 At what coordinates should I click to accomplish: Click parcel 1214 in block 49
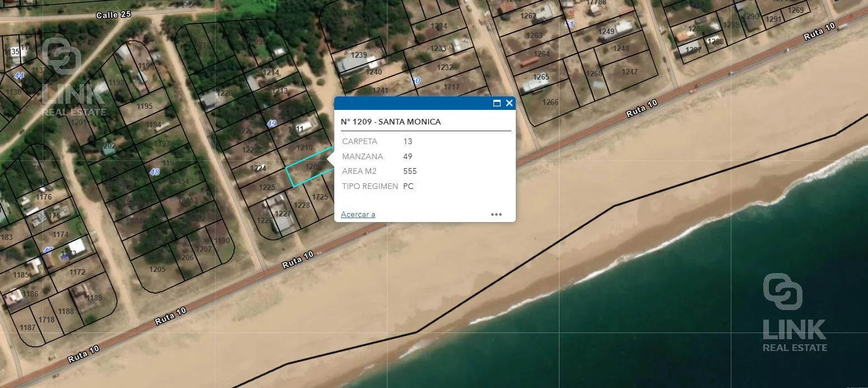click(x=271, y=72)
